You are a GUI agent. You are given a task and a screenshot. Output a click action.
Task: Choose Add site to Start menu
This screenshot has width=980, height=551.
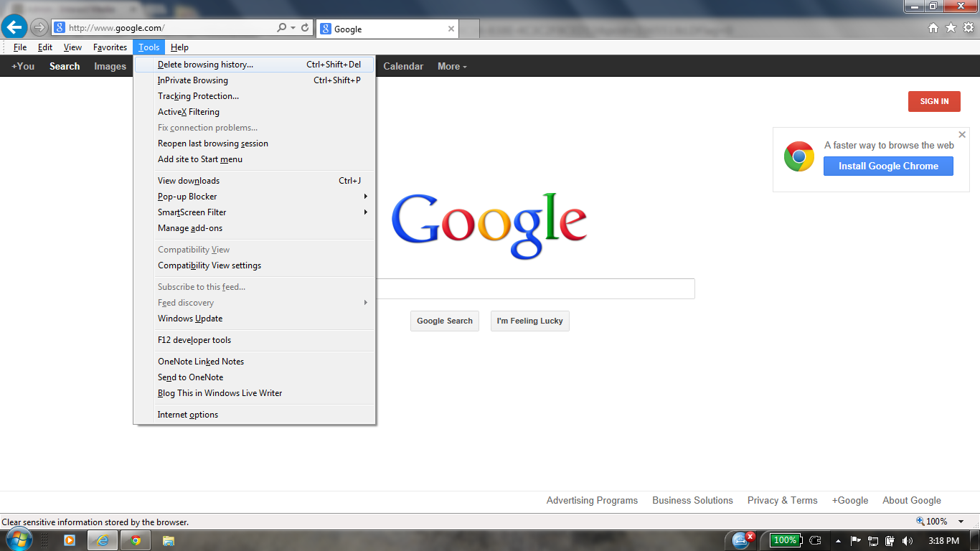[x=255, y=159]
